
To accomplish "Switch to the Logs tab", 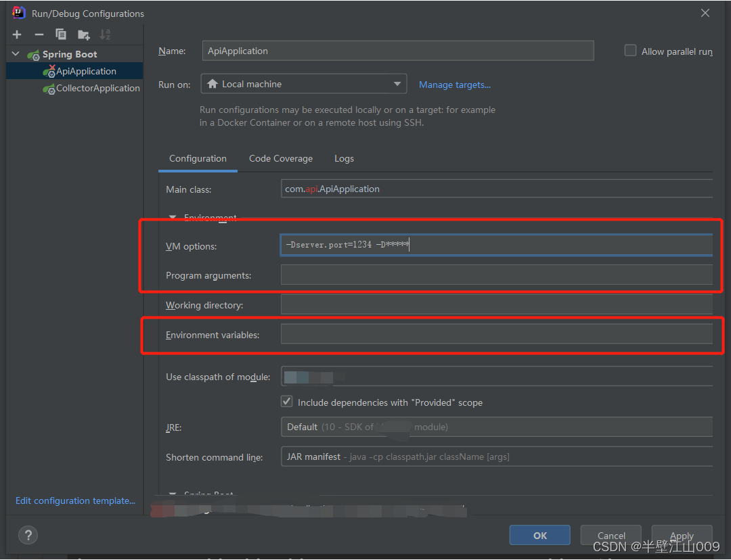I will pos(344,159).
